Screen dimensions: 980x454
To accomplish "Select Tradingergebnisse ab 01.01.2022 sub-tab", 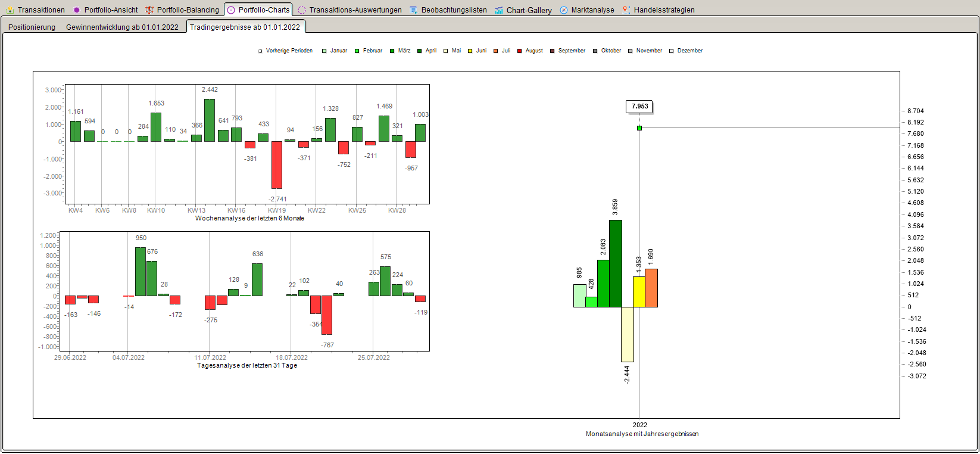I will (245, 27).
